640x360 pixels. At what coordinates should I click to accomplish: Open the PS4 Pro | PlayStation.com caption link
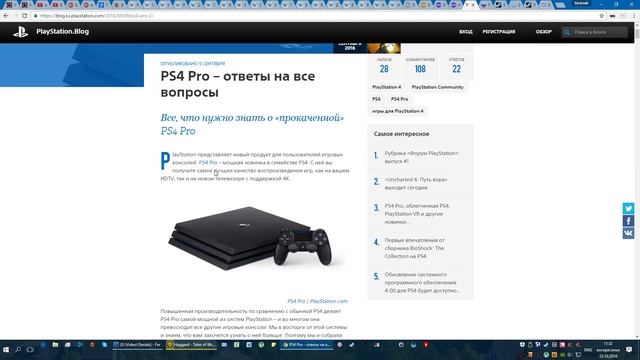317,301
